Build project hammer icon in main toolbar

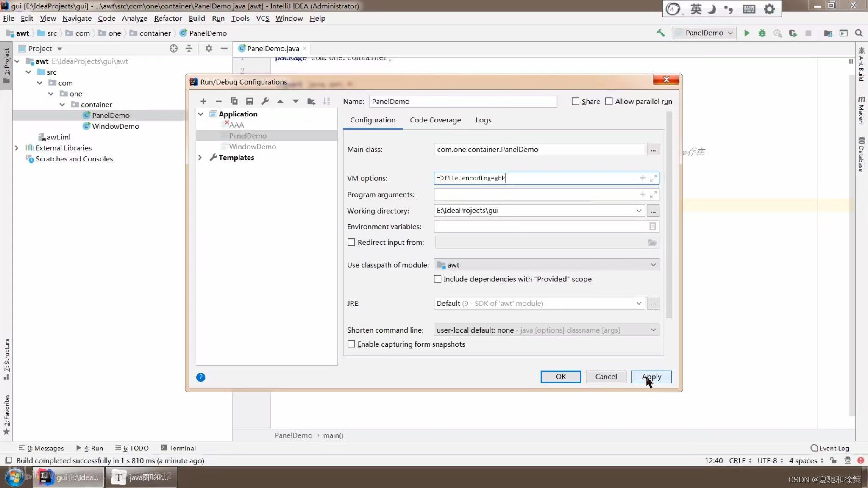click(660, 33)
